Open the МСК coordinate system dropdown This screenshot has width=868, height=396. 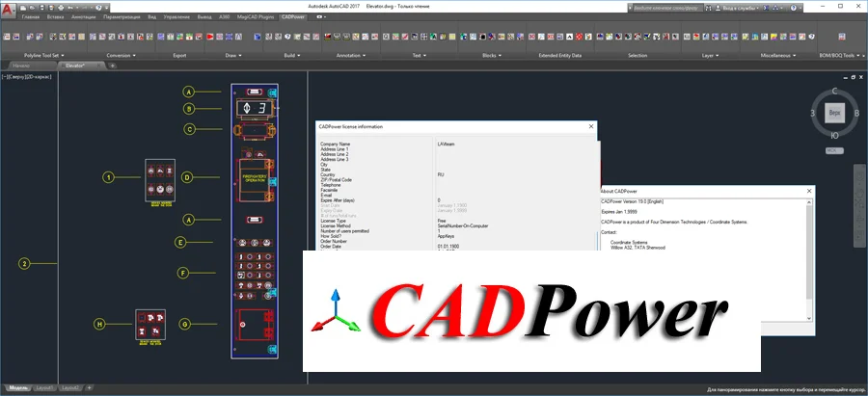coord(834,150)
